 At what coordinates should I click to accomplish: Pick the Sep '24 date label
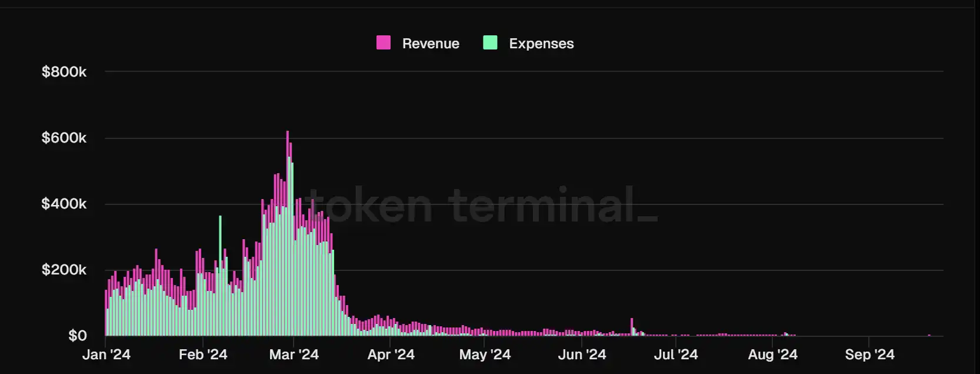pyautogui.click(x=869, y=355)
